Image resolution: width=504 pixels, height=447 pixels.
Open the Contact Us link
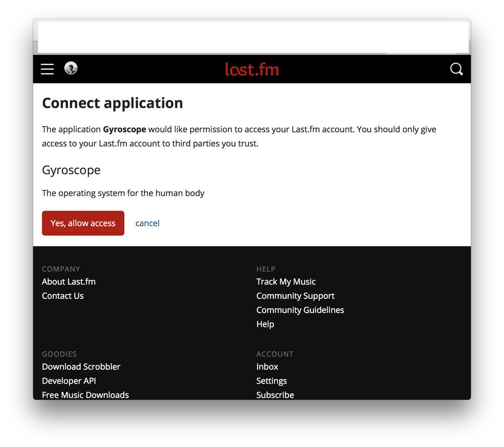click(63, 296)
